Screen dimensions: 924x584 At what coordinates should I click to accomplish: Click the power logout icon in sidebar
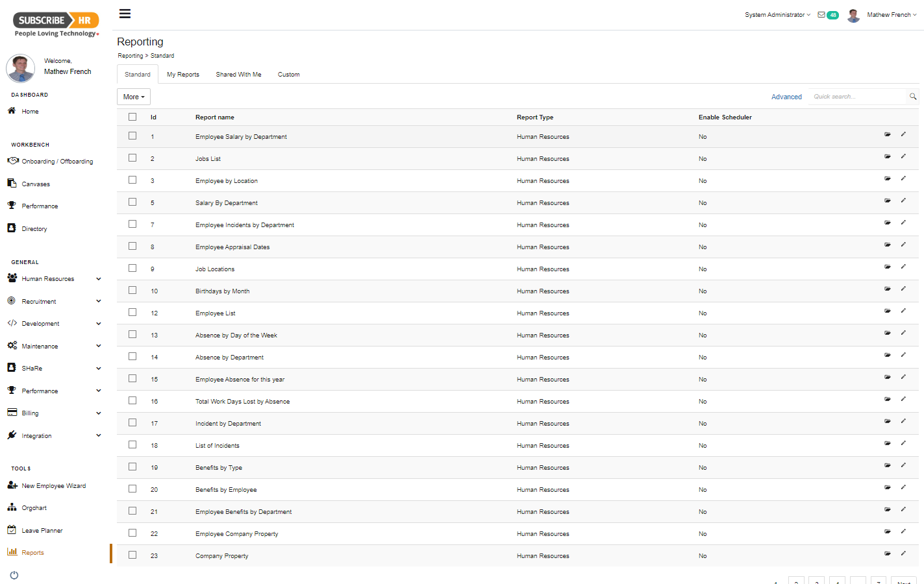pos(14,575)
